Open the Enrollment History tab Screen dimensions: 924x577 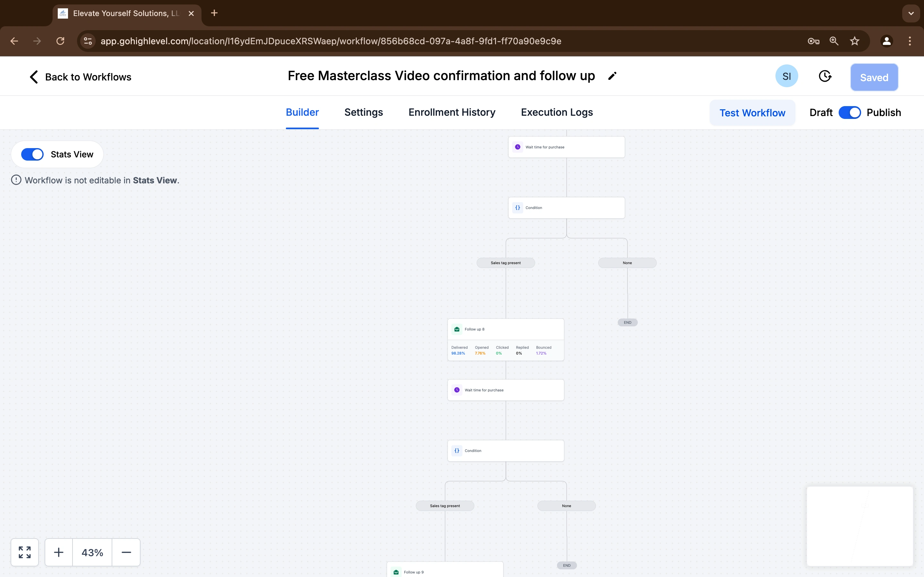click(452, 112)
